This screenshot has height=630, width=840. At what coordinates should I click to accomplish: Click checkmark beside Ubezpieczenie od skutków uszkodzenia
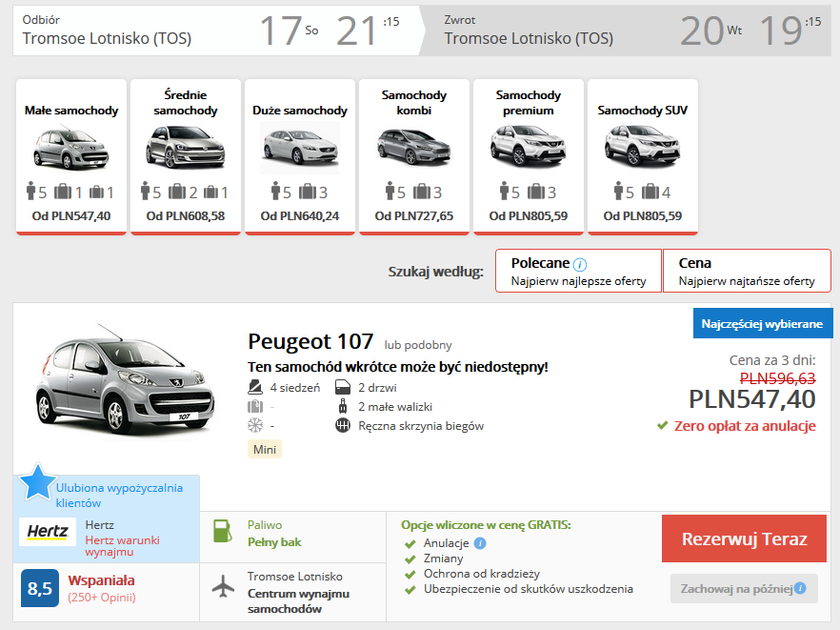click(410, 590)
